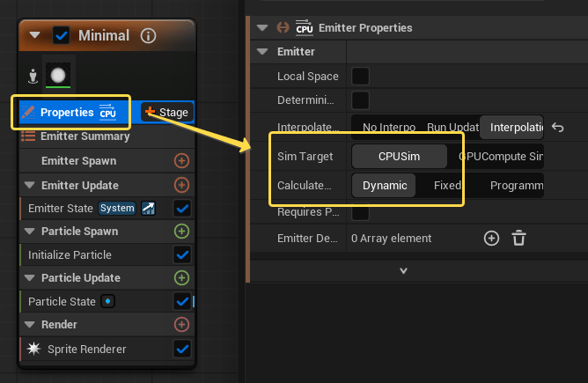Add a module to Particle Spawn

click(182, 231)
